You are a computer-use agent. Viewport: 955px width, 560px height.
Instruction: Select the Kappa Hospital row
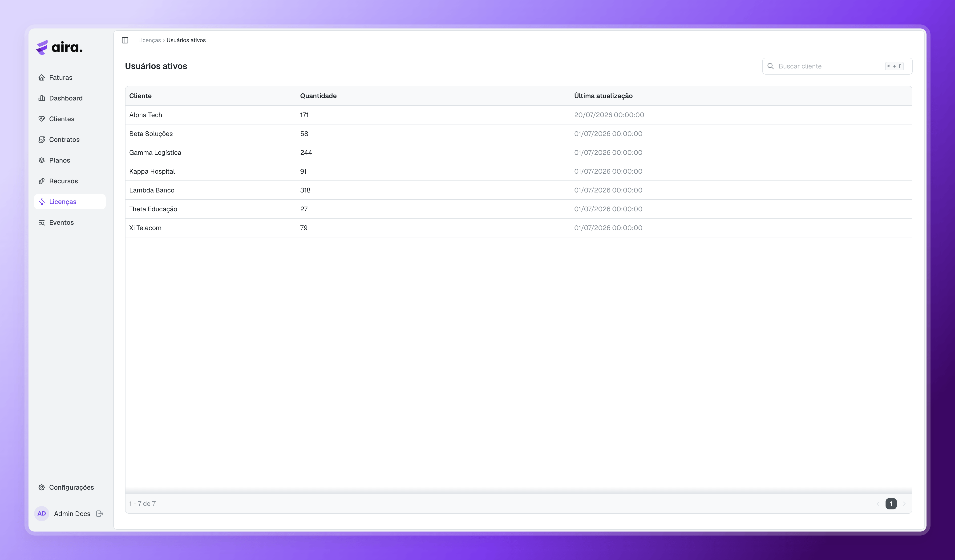pyautogui.click(x=518, y=171)
